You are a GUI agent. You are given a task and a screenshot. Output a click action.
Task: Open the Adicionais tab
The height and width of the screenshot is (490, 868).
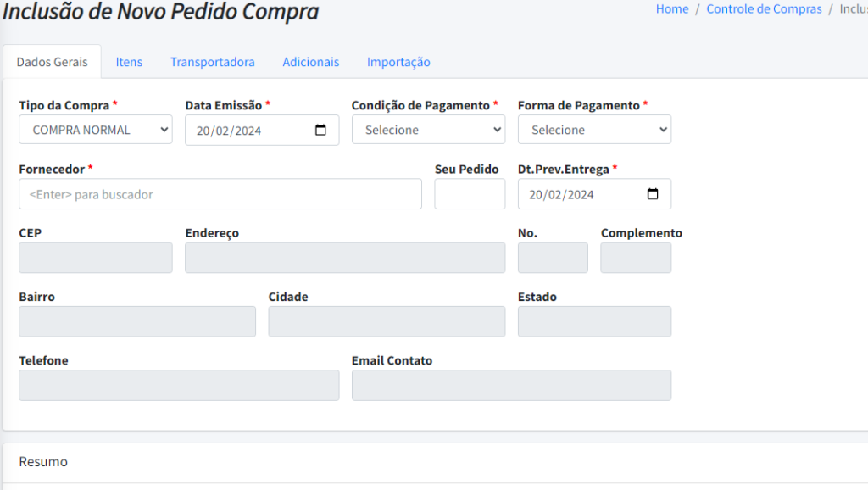coord(310,62)
